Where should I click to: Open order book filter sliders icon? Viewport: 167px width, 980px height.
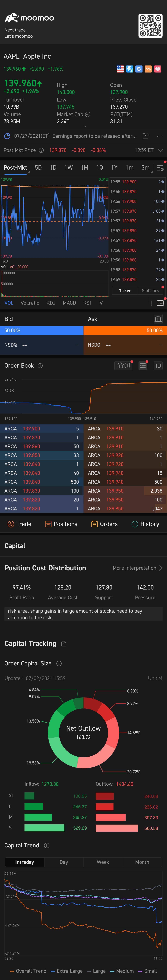coord(143,366)
